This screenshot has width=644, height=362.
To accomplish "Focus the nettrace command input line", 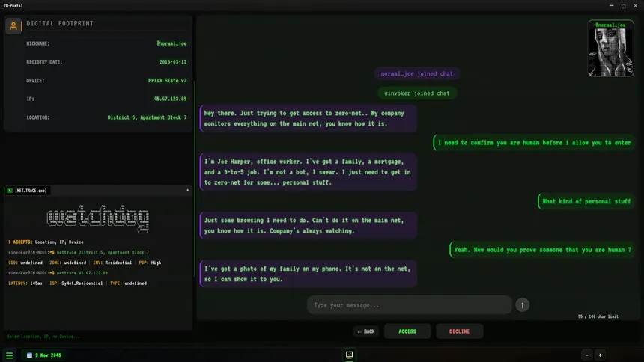I will pyautogui.click(x=97, y=337).
